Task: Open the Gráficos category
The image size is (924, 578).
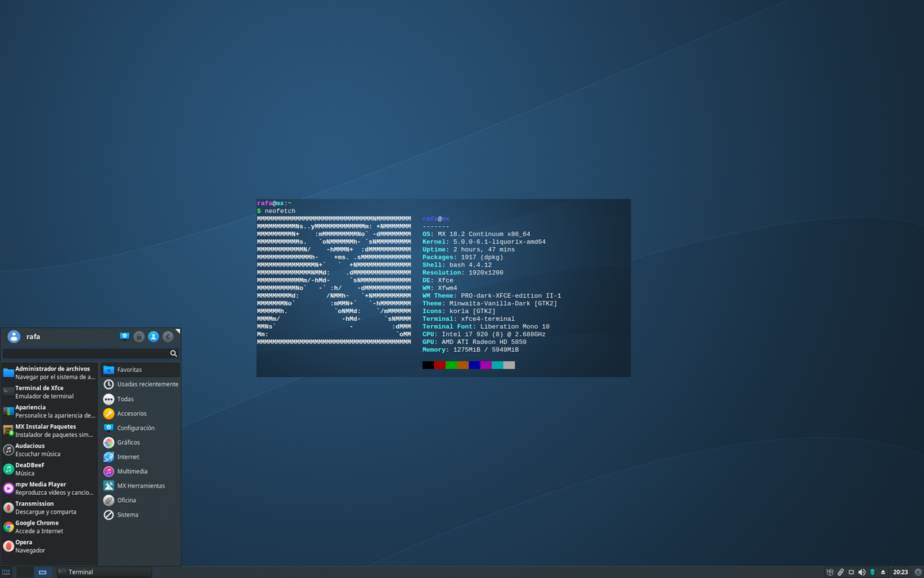Action: [140, 442]
